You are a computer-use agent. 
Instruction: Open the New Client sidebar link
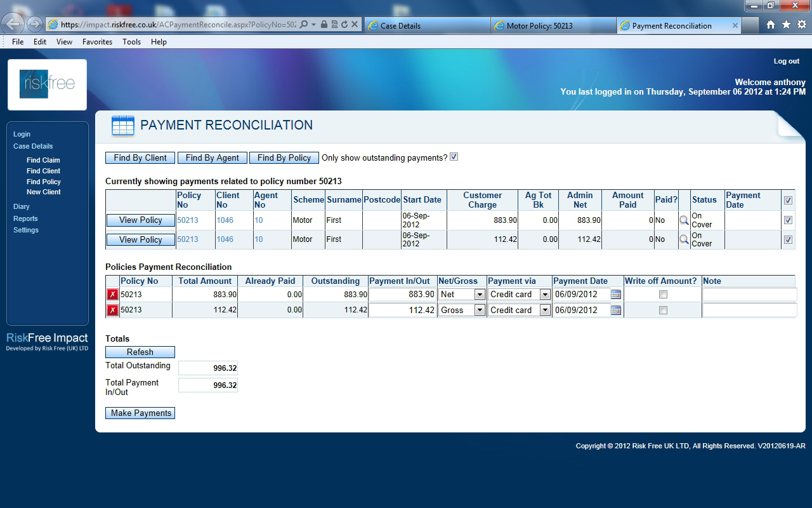43,192
